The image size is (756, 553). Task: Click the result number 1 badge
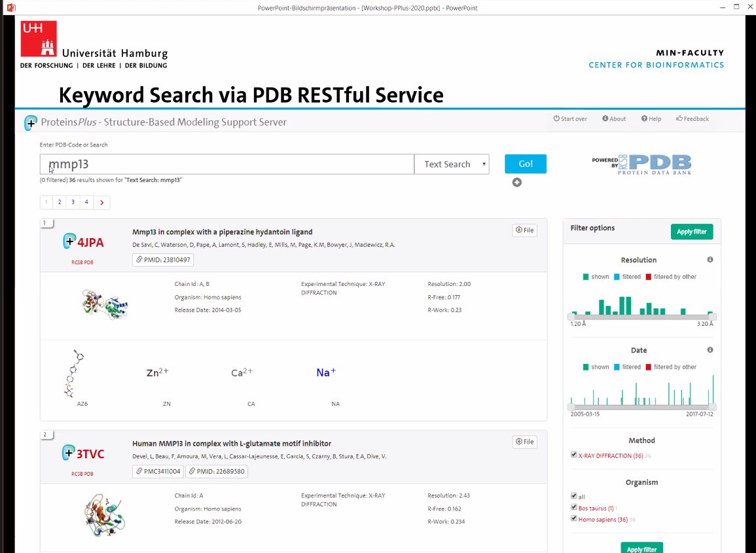point(46,223)
